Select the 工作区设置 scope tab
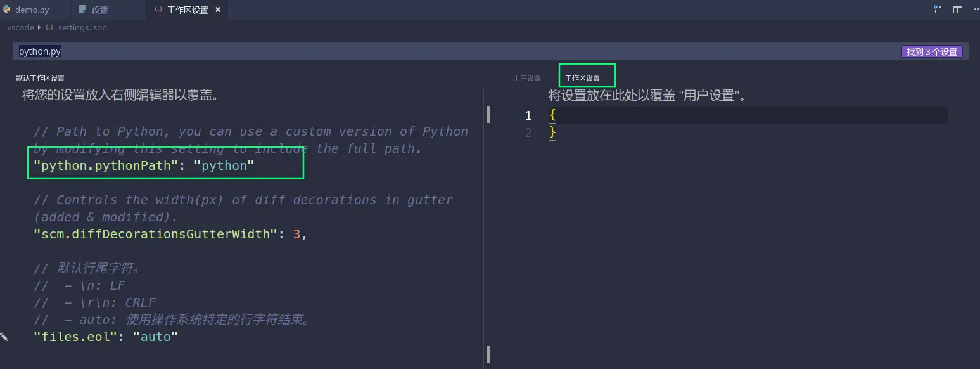Image resolution: width=980 pixels, height=369 pixels. tap(582, 78)
